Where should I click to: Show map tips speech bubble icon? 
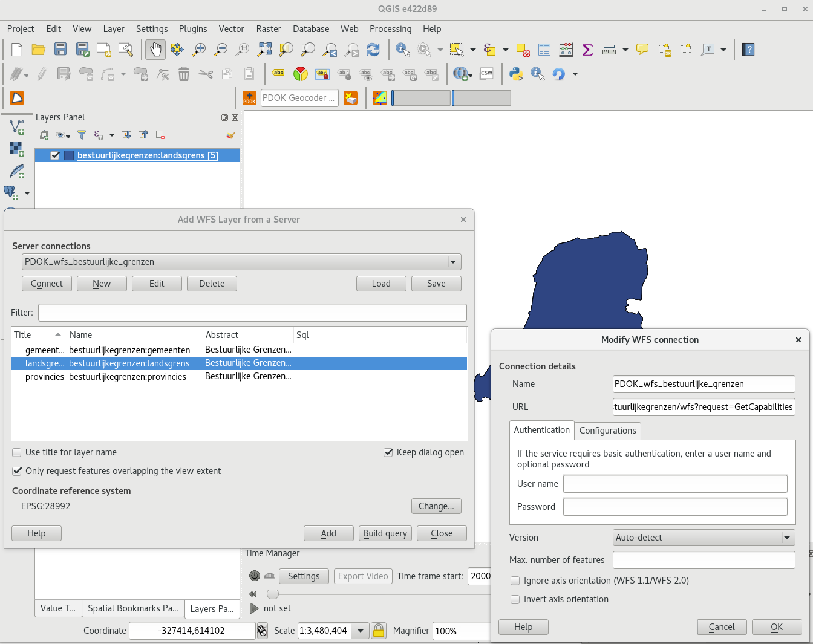pyautogui.click(x=642, y=50)
